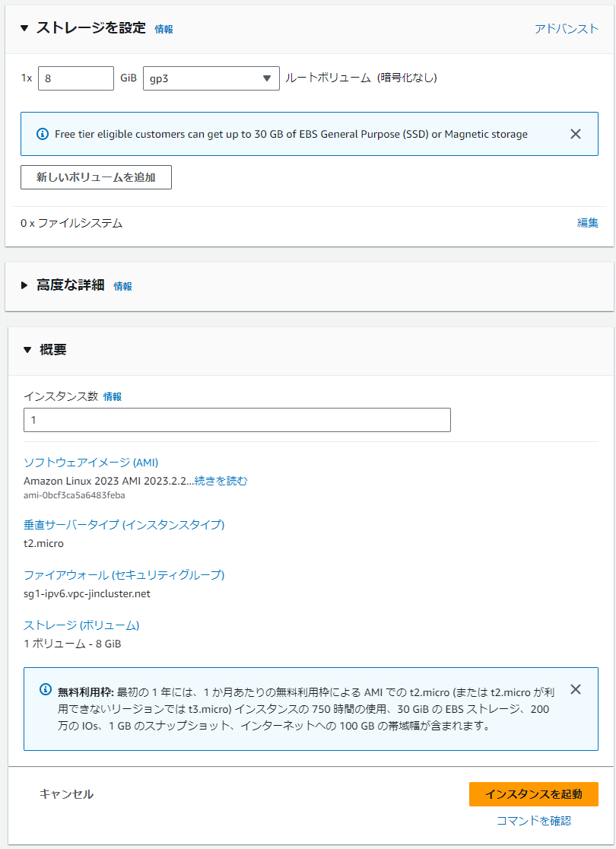
Task: Click the info icon in 無料利用枠 banner
Action: (x=46, y=690)
